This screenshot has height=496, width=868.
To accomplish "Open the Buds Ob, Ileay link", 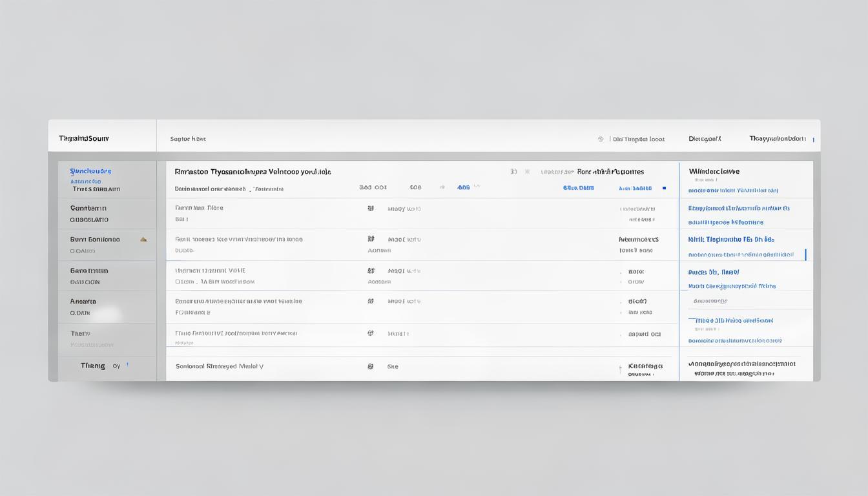I will [714, 273].
